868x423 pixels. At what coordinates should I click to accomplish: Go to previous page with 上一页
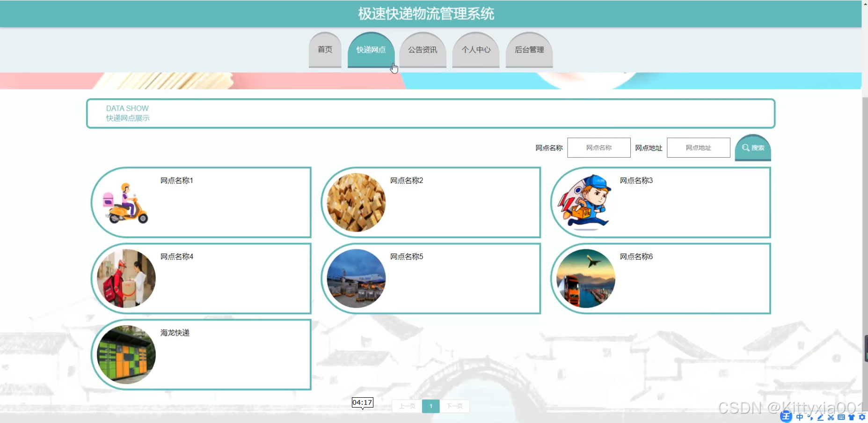pos(407,406)
